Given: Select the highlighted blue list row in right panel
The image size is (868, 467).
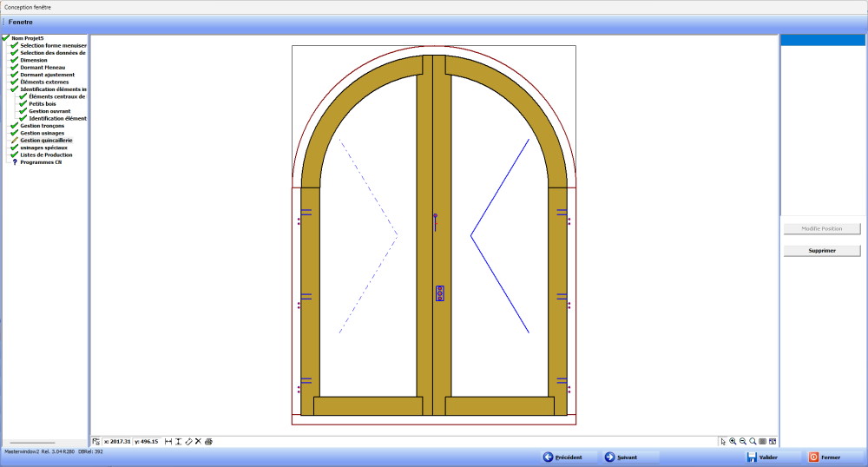Looking at the screenshot, I should [x=822, y=40].
